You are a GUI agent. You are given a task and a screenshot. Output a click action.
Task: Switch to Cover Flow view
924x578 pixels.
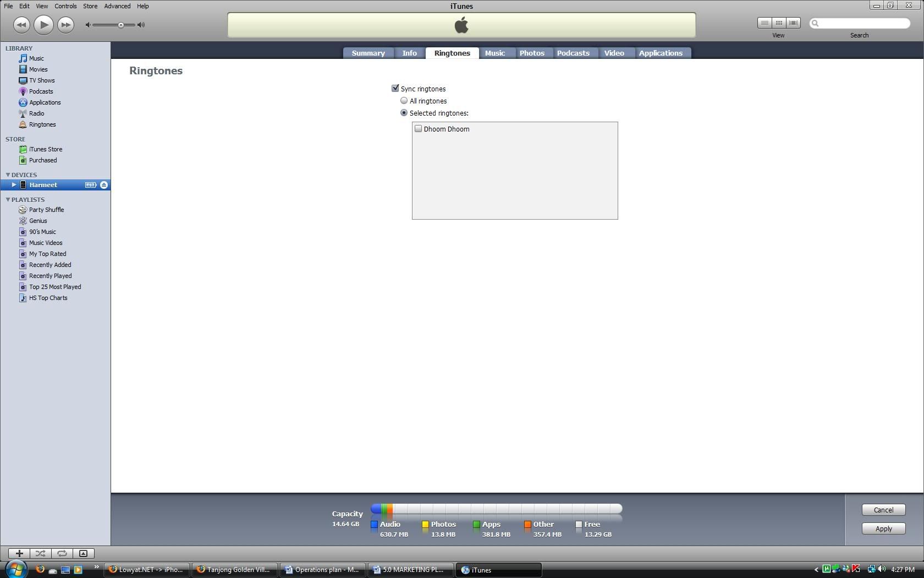click(x=793, y=23)
